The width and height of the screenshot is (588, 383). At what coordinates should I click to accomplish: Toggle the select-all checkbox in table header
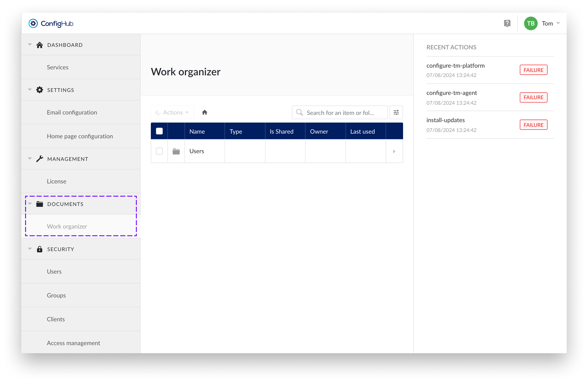tap(159, 131)
